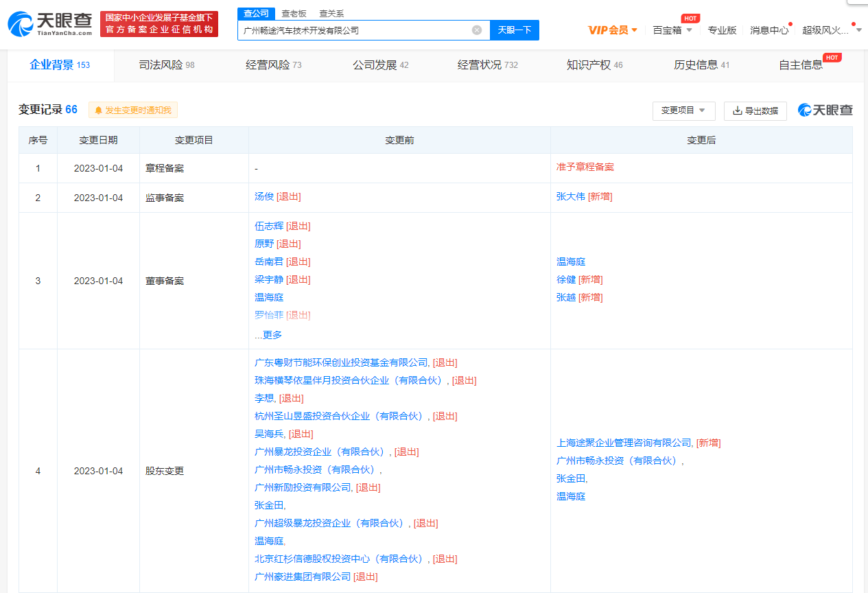This screenshot has height=593, width=868.
Task: Click 董事备案 change item cell
Action: click(x=193, y=281)
